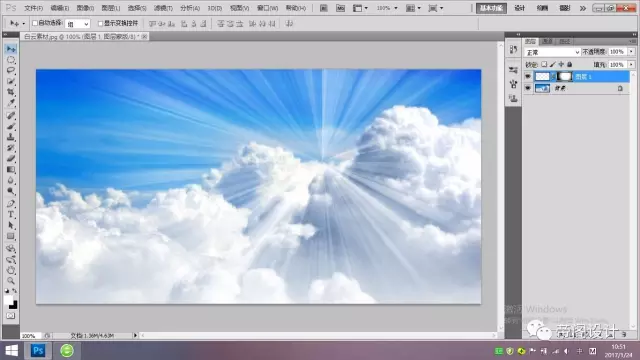Select the Clone Stamp tool

[11, 137]
